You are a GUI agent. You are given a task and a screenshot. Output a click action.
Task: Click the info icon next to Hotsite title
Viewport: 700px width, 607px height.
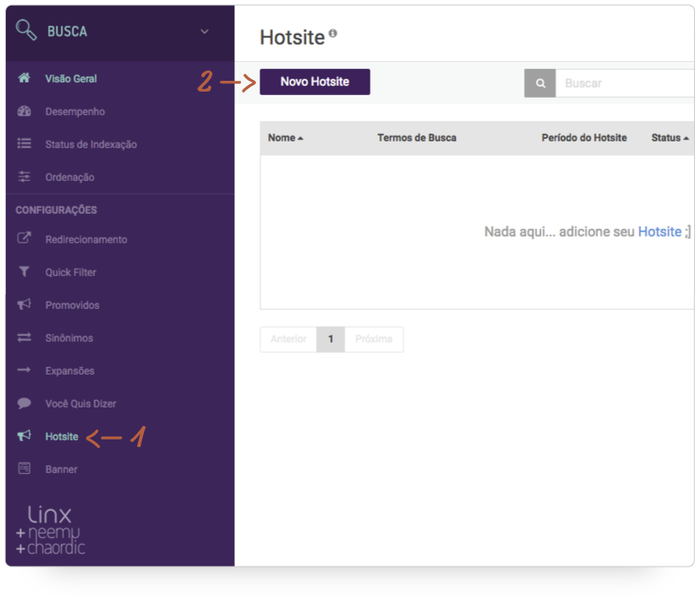click(333, 33)
